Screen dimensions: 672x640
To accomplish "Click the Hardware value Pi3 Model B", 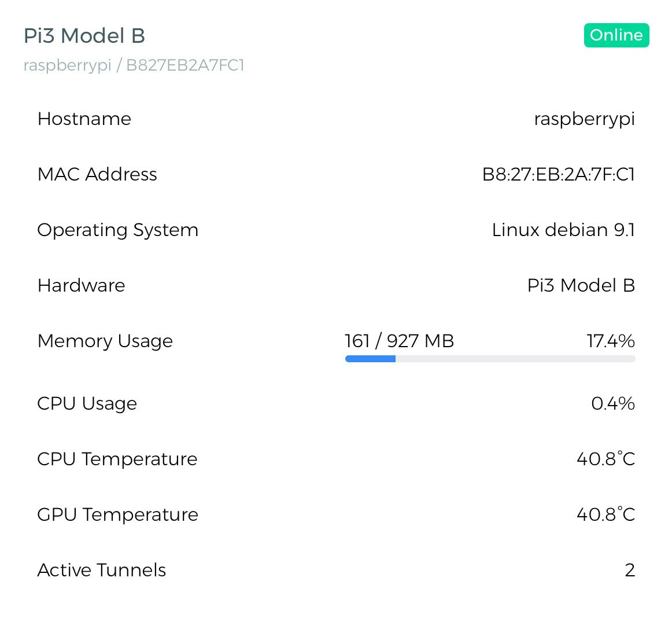I will click(x=581, y=285).
